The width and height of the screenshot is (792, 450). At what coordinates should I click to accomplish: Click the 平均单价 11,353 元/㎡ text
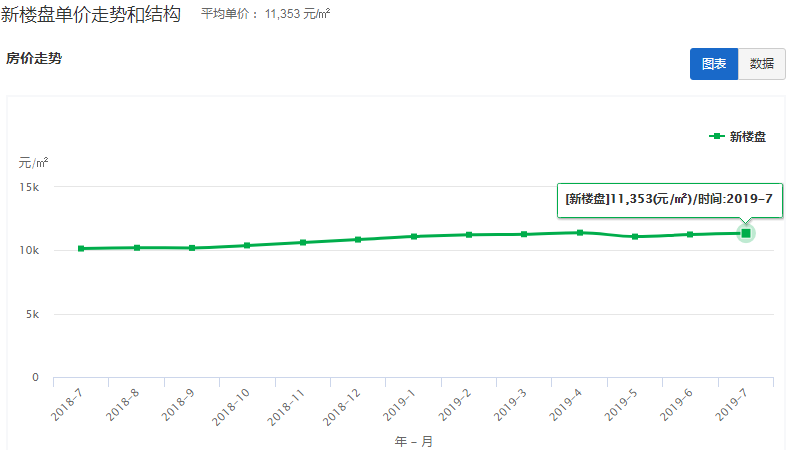[266, 14]
